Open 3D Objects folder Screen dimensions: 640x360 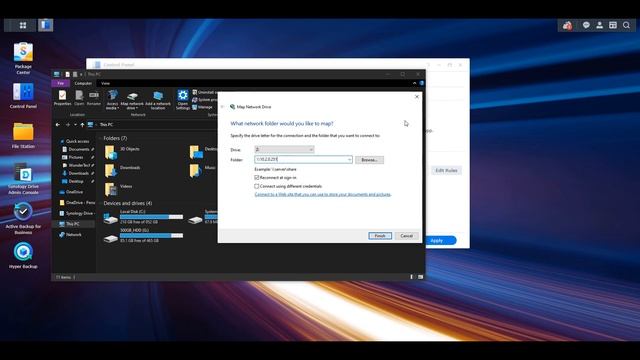coord(122,152)
